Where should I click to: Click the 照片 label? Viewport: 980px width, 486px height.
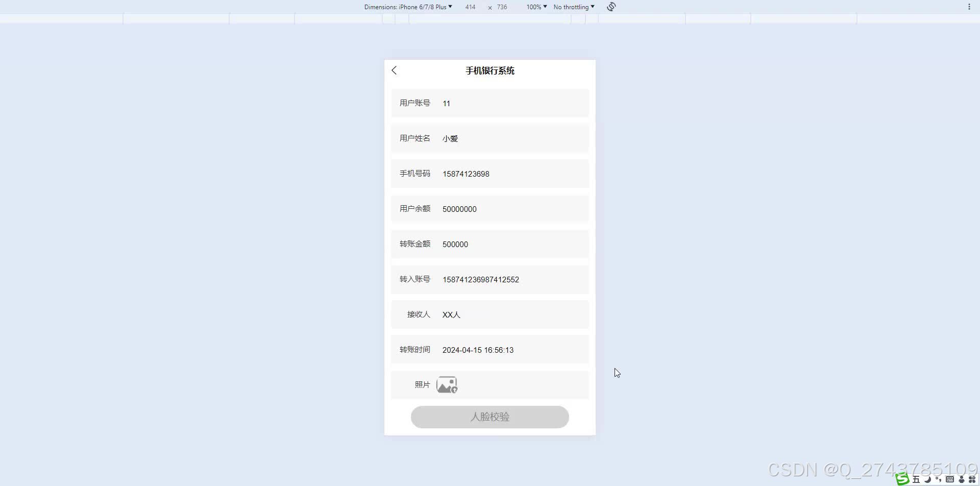click(423, 384)
